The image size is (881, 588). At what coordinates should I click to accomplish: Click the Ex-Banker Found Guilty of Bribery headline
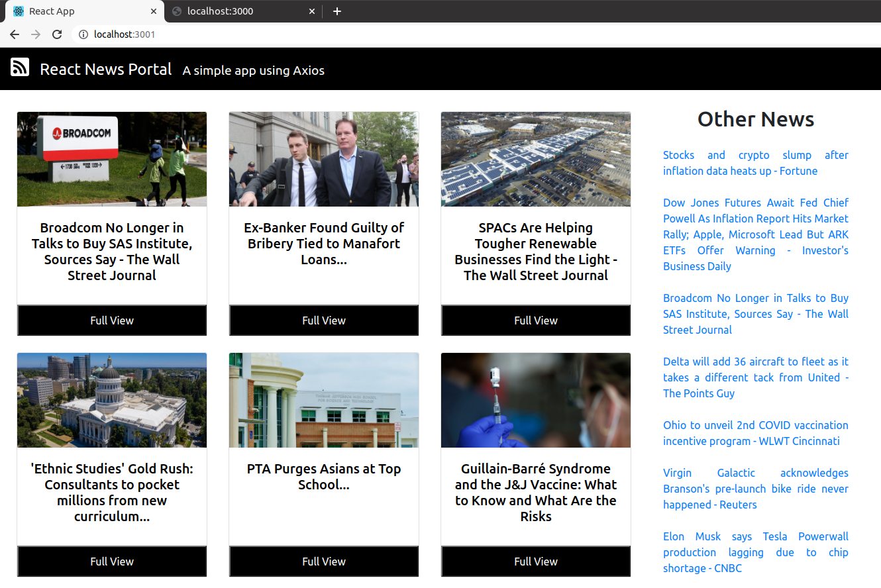[324, 244]
